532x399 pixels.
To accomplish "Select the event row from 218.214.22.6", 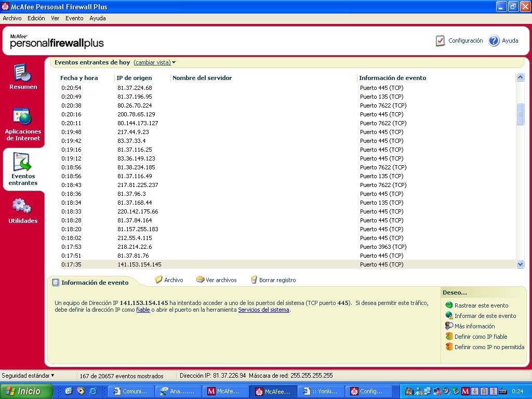I will (x=288, y=247).
